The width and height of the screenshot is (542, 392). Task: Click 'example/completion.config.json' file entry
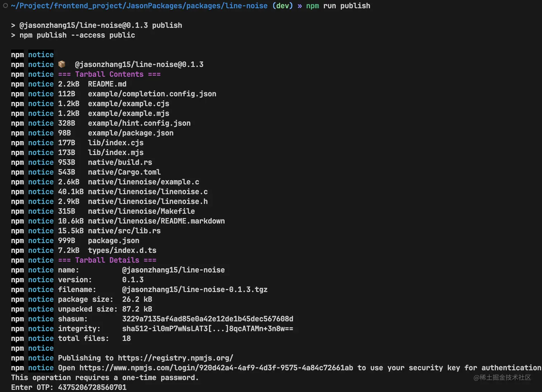point(152,94)
